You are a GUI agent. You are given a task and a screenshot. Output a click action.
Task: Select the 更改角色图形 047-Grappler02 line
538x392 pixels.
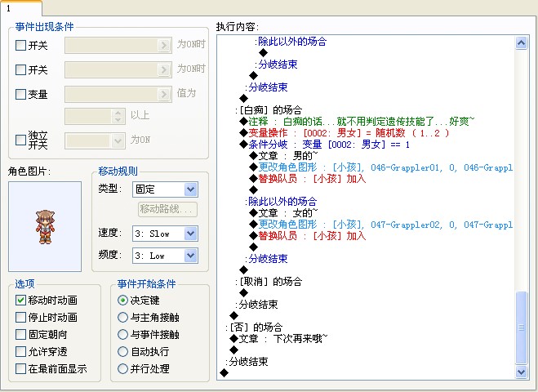click(381, 225)
